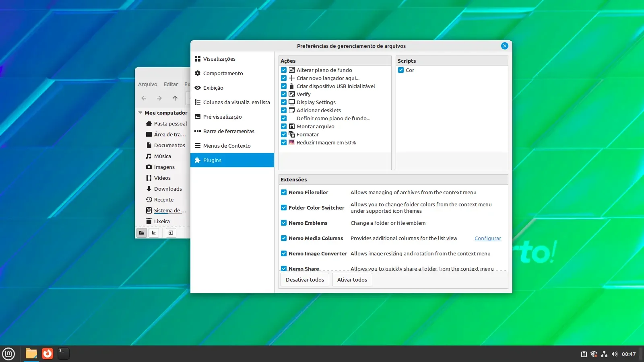
Task: Click the plus icon of Criar novo lançador
Action: pos(292,78)
